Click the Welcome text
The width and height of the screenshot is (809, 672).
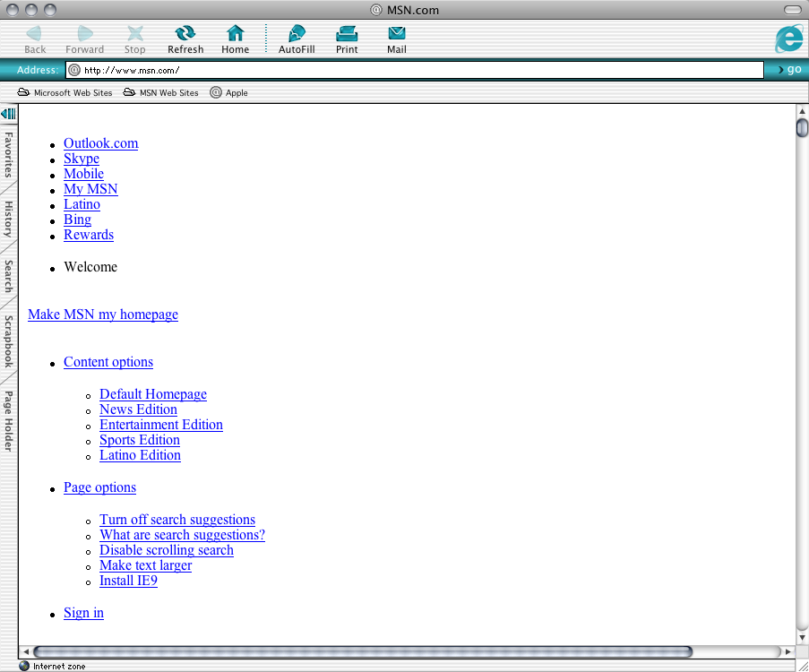coord(90,267)
